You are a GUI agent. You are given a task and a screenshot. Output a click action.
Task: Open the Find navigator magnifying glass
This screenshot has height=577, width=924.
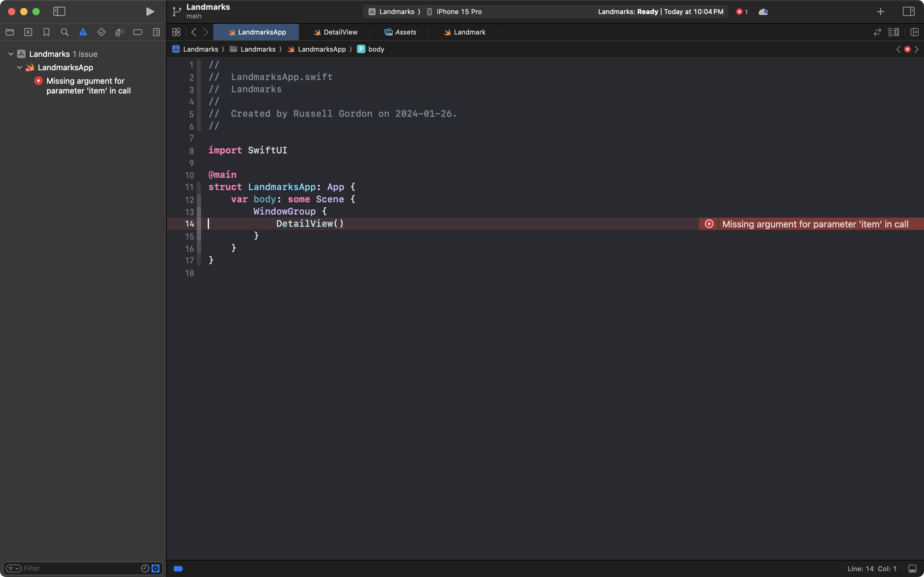point(64,32)
